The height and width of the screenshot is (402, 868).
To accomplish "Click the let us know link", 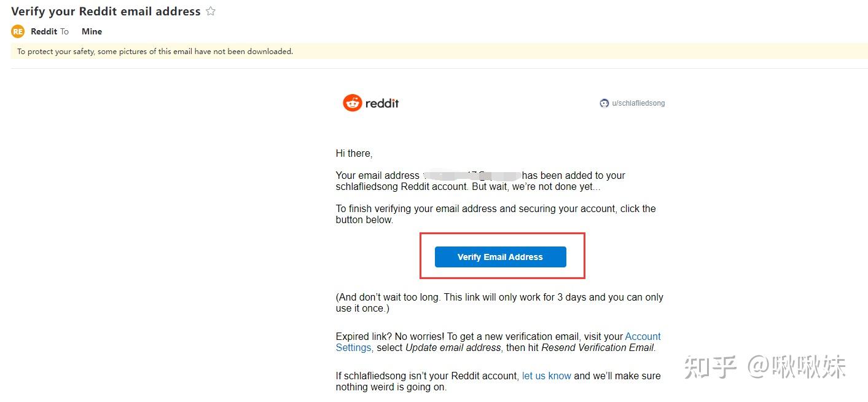I will coord(546,376).
